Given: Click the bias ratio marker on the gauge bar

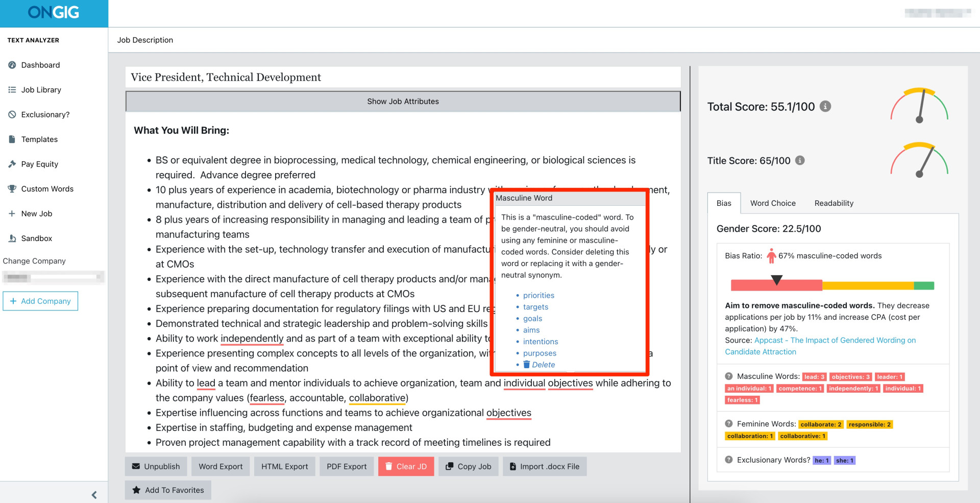Looking at the screenshot, I should tap(777, 279).
